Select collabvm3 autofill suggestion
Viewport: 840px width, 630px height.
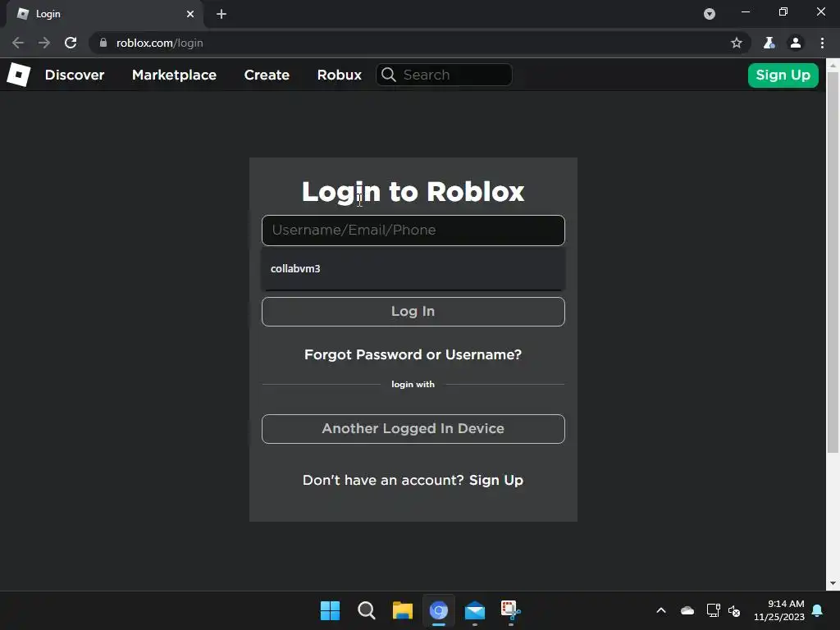click(x=413, y=268)
